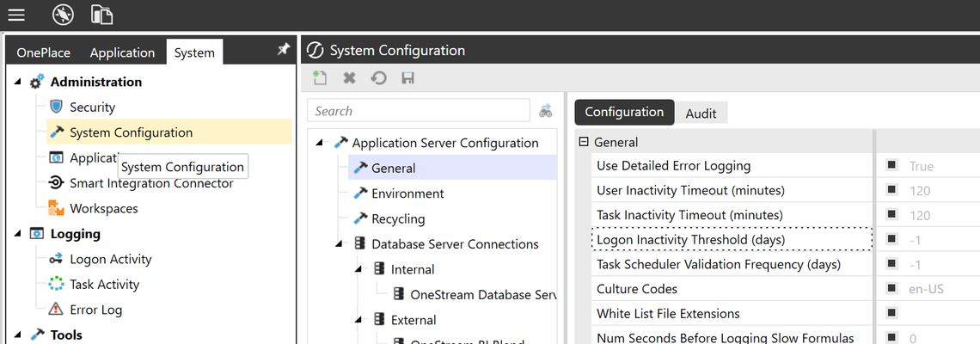Toggle the Culture Codes checkbox
Image resolution: width=980 pixels, height=344 pixels.
click(891, 289)
